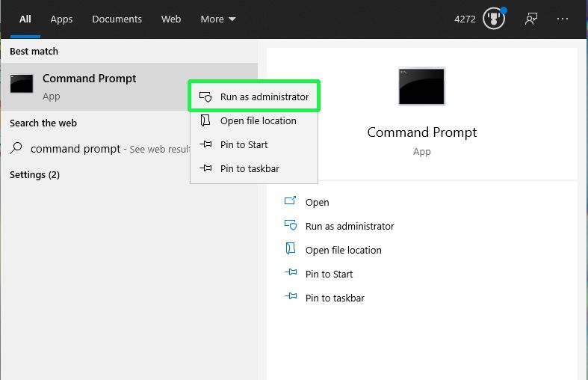Click the Command Prompt title in preview pane
The width and height of the screenshot is (588, 380).
[x=422, y=132]
